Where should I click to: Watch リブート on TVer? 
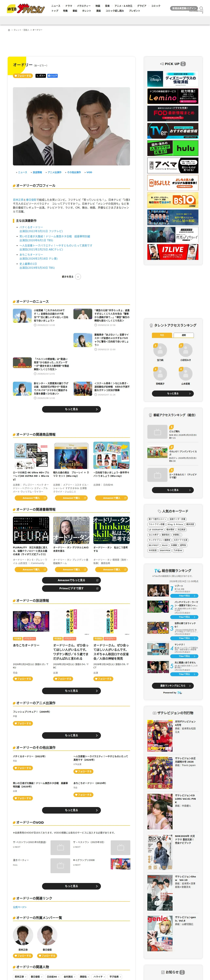point(184,596)
